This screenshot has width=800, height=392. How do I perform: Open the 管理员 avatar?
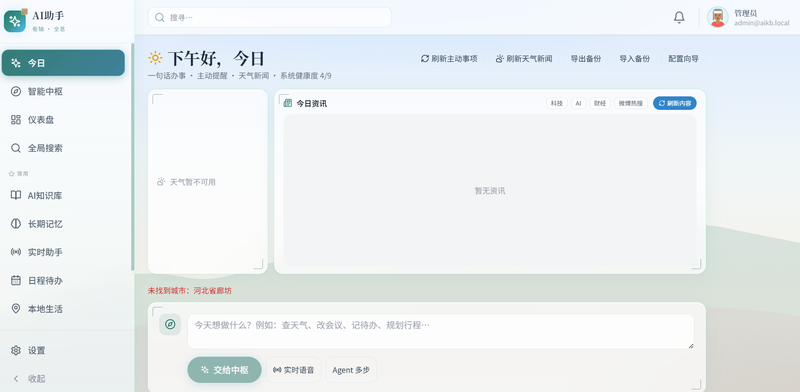click(717, 17)
